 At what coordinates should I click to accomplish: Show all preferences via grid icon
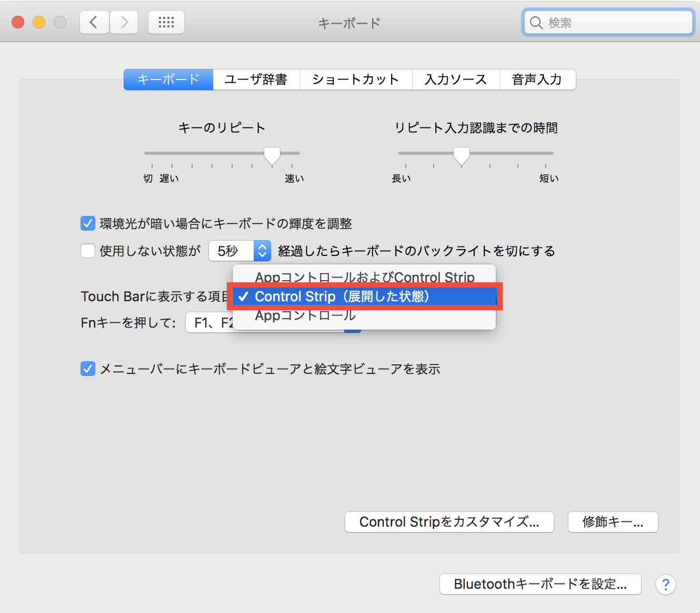[x=166, y=22]
